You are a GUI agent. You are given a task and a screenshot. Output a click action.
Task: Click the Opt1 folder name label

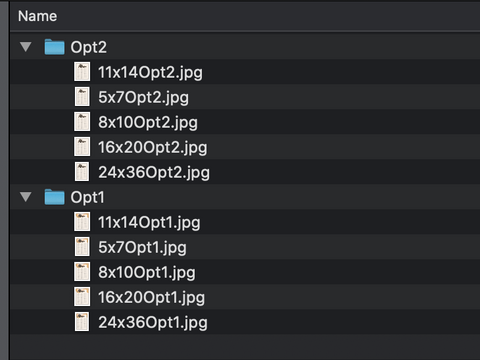pyautogui.click(x=87, y=197)
